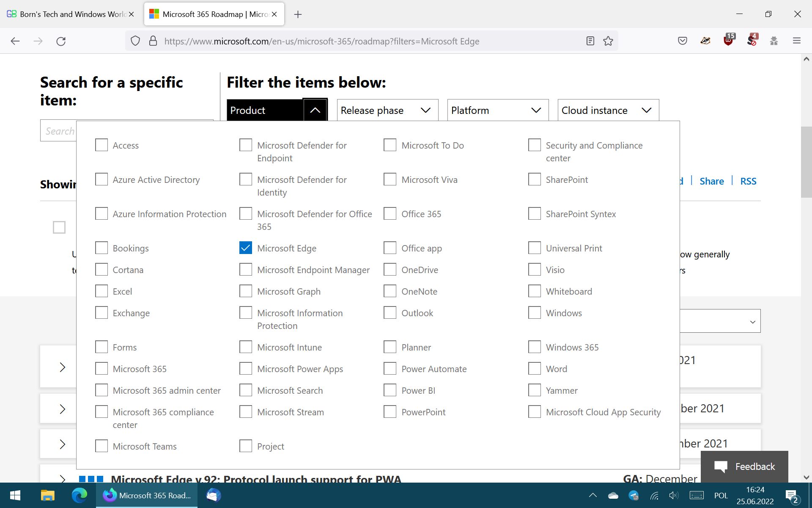This screenshot has height=508, width=812.
Task: Check the Access product checkbox
Action: pos(101,145)
